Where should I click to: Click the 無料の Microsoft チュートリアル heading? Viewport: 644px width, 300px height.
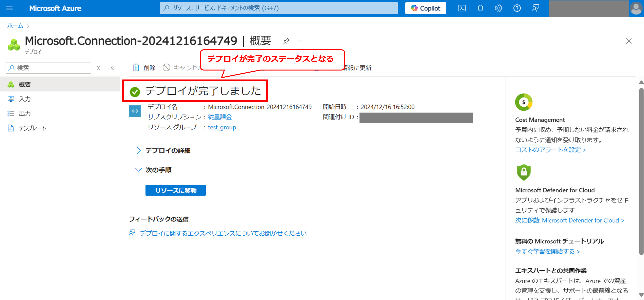tap(559, 241)
